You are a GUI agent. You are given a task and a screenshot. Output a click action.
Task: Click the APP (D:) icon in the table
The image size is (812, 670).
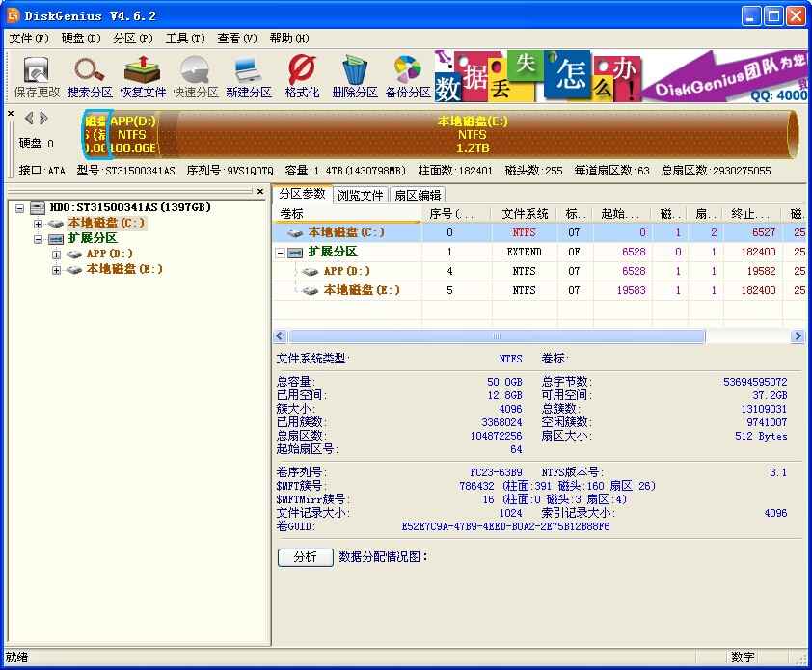point(310,272)
